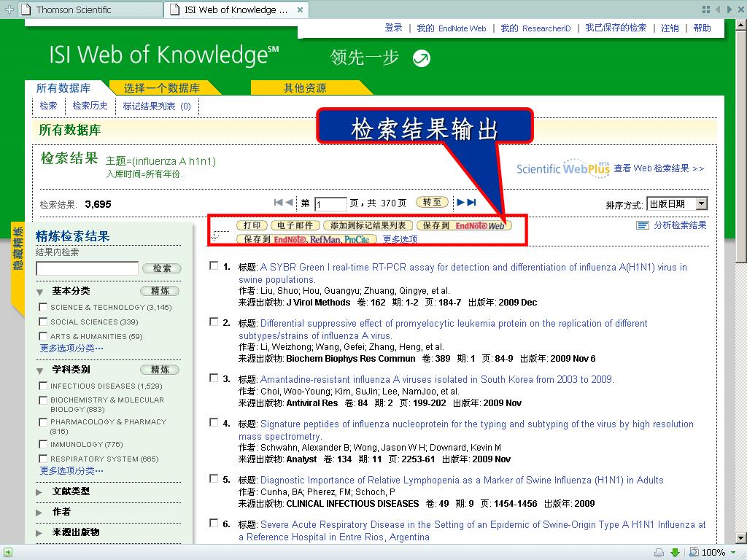Close the ISI Web of Knowledge tab
Image resolution: width=747 pixels, height=560 pixels.
300,9
